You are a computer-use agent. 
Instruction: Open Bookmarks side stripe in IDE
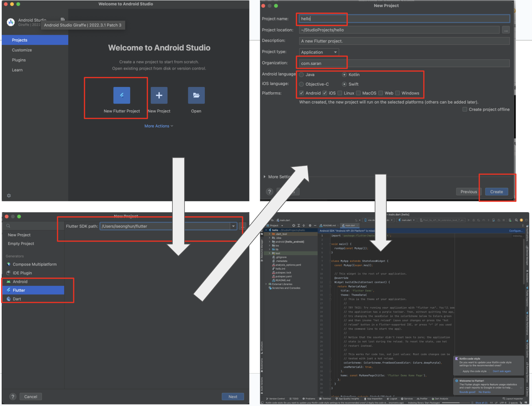262,365
